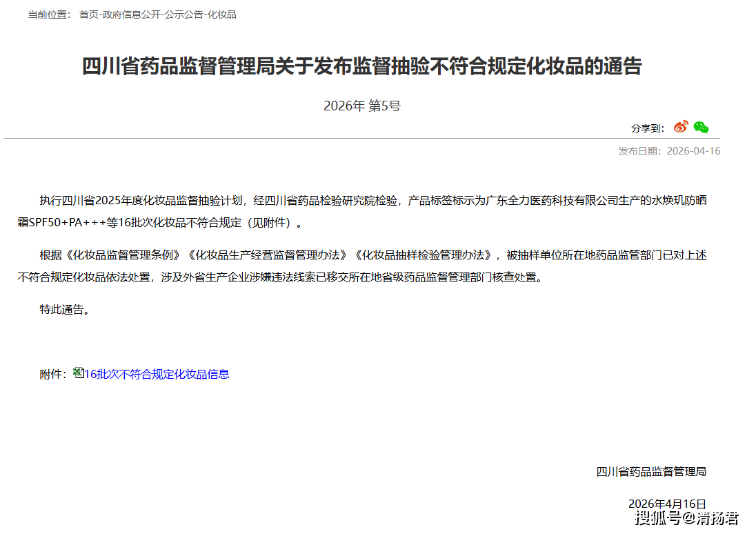756x534 pixels.
Task: Click the 附件 label text
Action: 52,375
